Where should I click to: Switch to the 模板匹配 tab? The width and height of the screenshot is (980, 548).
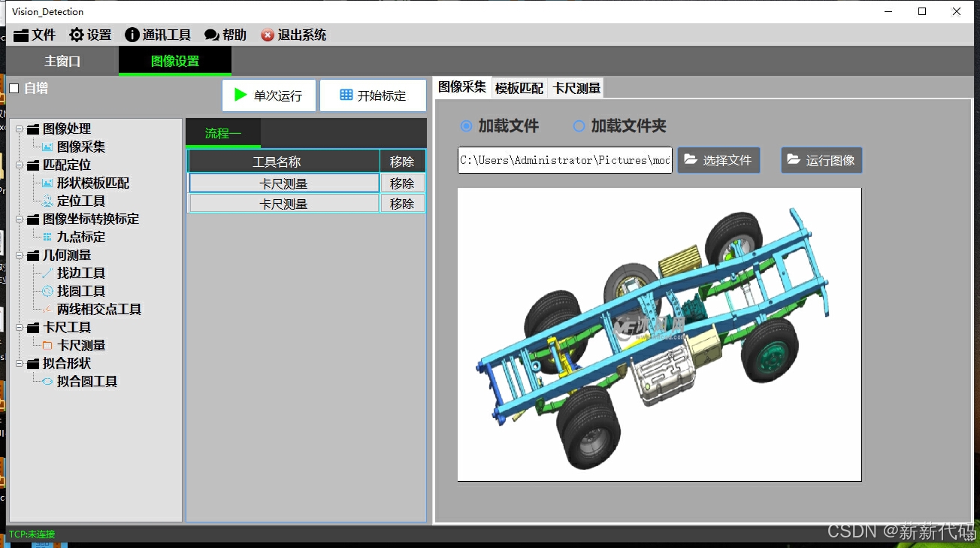(x=519, y=87)
